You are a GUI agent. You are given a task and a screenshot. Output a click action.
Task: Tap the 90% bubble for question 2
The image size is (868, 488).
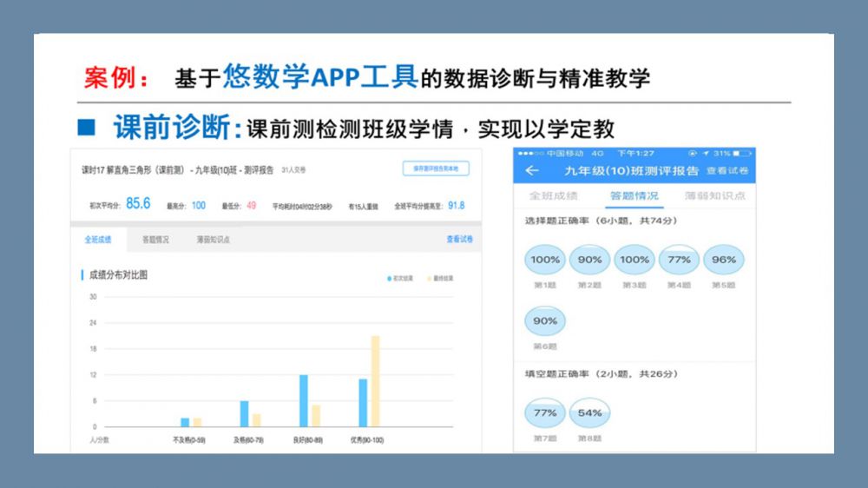pyautogui.click(x=589, y=260)
